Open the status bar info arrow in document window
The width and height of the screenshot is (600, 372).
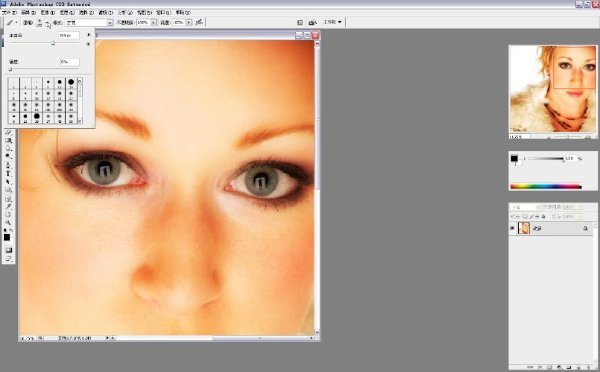tap(107, 338)
